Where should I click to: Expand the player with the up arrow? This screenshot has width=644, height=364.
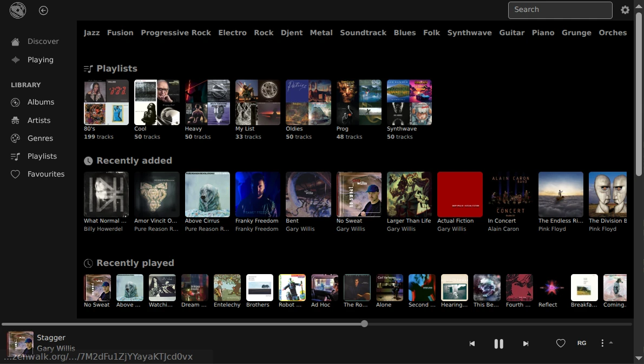click(611, 342)
